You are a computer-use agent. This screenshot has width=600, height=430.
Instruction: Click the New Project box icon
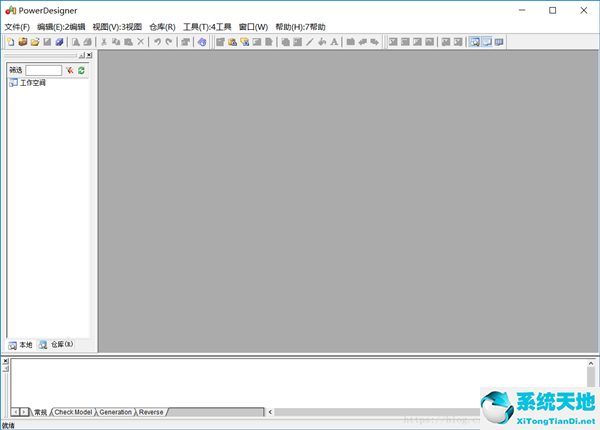point(23,42)
